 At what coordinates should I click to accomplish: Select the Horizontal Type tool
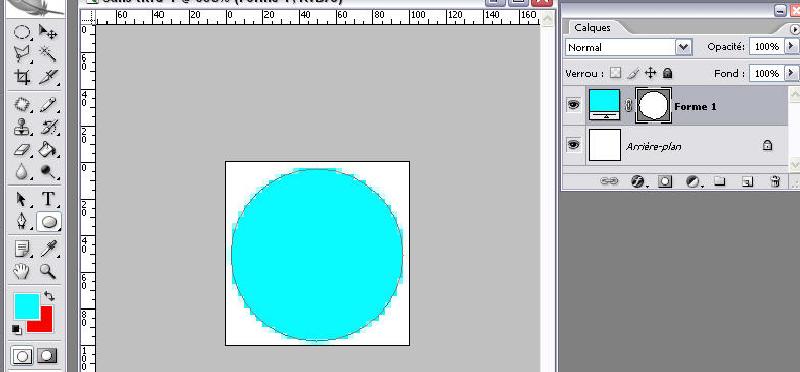point(48,199)
